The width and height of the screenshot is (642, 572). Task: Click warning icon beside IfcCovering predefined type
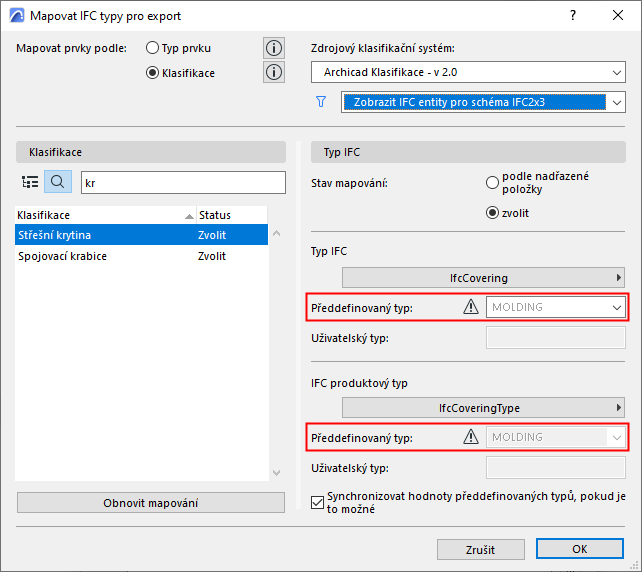pyautogui.click(x=471, y=307)
